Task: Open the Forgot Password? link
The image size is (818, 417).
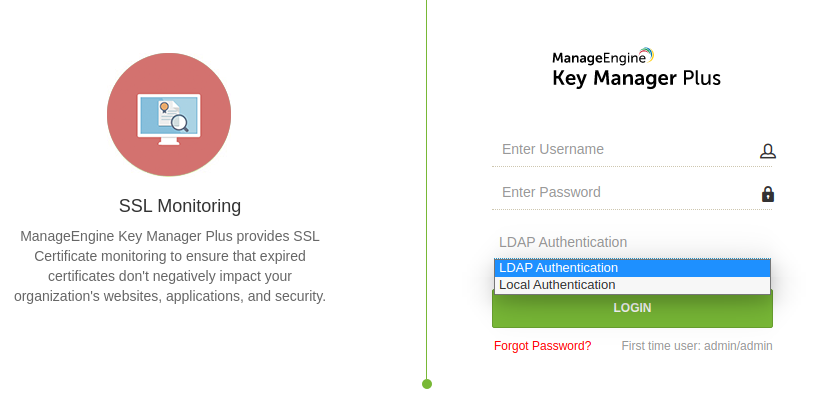Action: pos(542,346)
